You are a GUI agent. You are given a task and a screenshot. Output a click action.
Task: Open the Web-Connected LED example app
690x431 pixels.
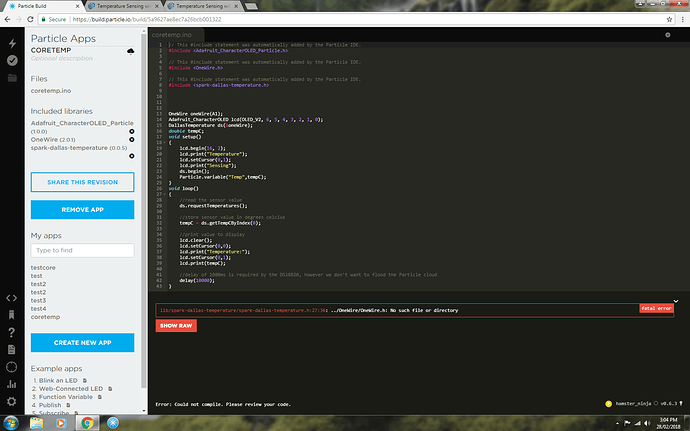[x=71, y=389]
